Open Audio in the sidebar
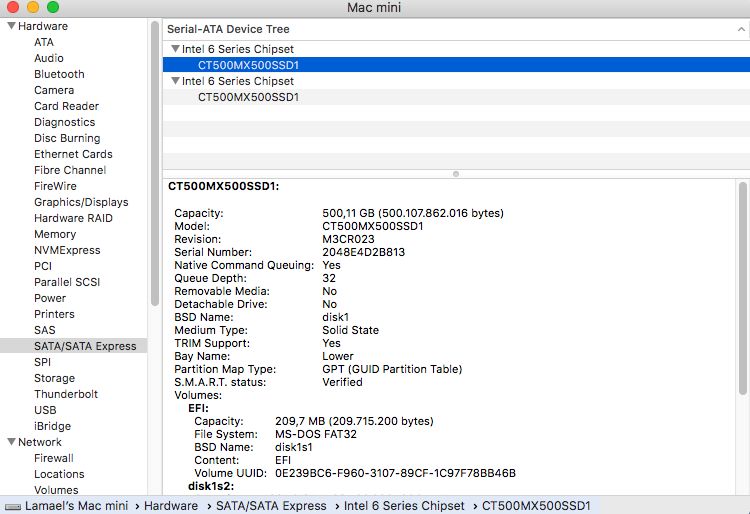 [49, 58]
